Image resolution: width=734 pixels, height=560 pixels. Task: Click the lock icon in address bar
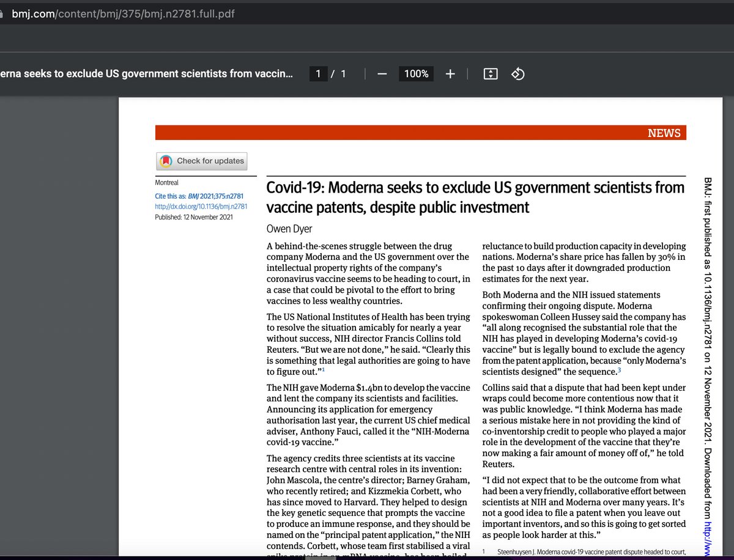[x=2, y=13]
